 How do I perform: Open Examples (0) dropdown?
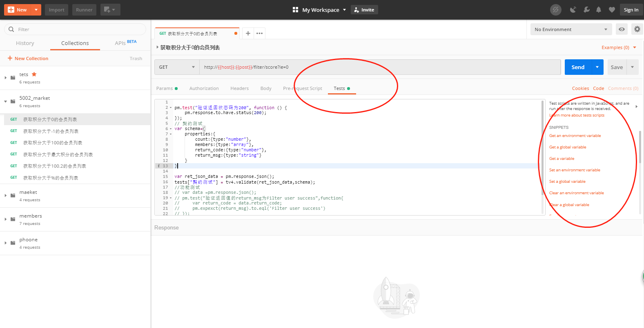click(x=619, y=47)
